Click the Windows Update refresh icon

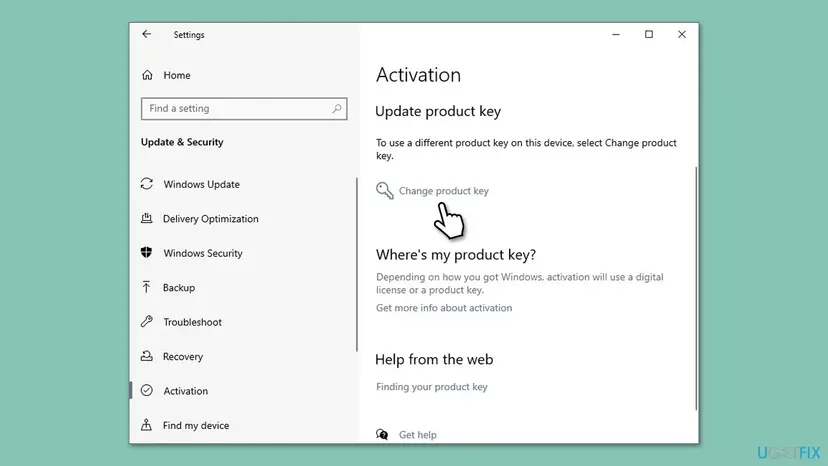(147, 184)
